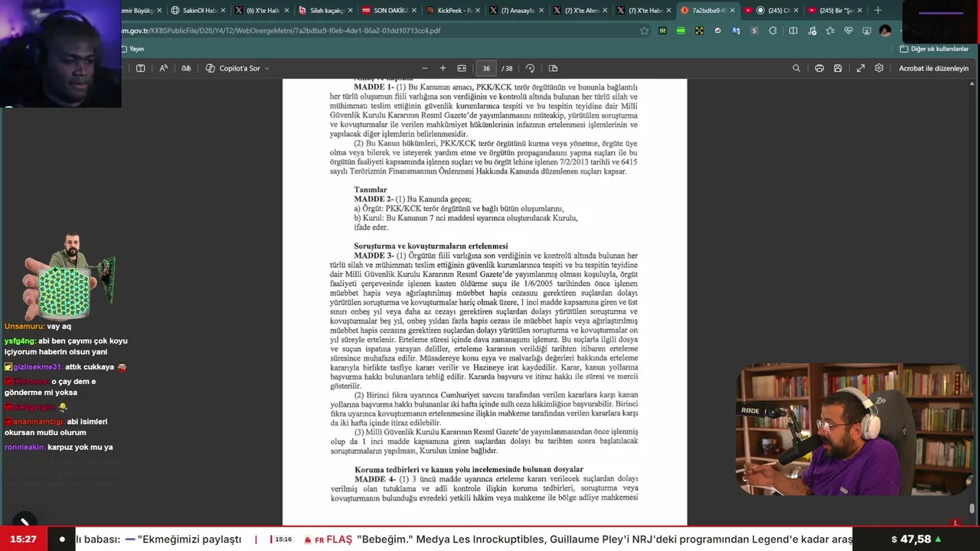The width and height of the screenshot is (980, 551).
Task: Add this page to favorites star
Action: pos(645,31)
